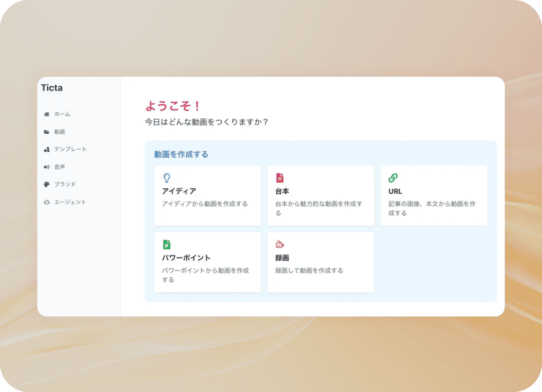Image resolution: width=542 pixels, height=392 pixels.
Task: Click the speaker icon beside 音声
Action: 47,167
